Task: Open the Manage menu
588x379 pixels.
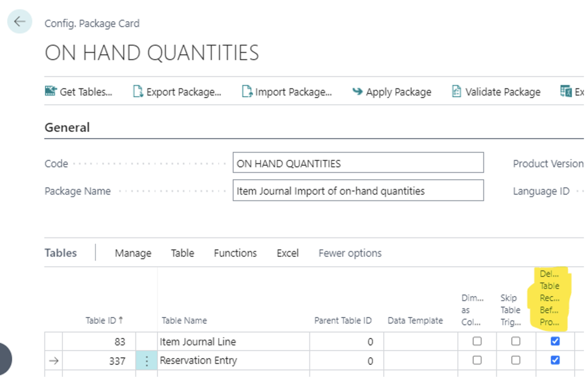Action: [x=133, y=253]
